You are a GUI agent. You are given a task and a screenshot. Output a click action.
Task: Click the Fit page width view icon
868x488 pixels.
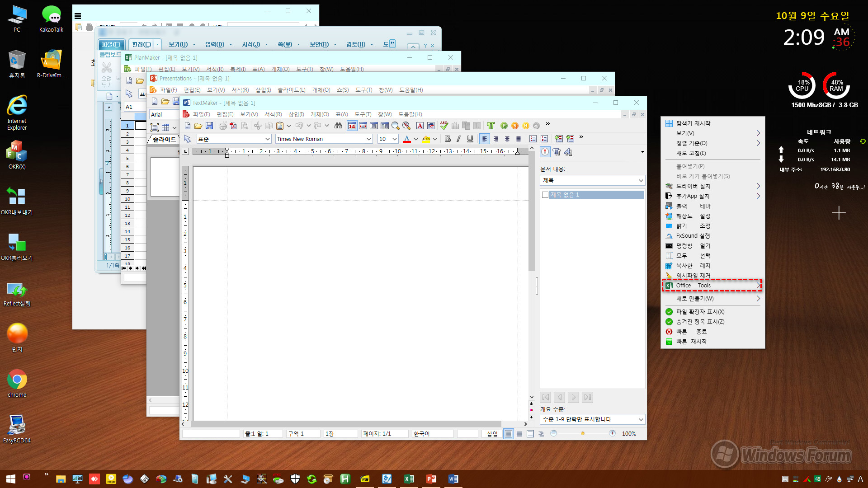tap(363, 126)
